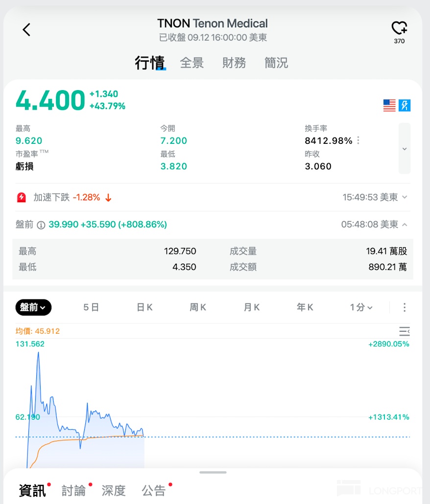The image size is (430, 504).
Task: Tap the average price 均價: 45.912
Action: (x=38, y=331)
